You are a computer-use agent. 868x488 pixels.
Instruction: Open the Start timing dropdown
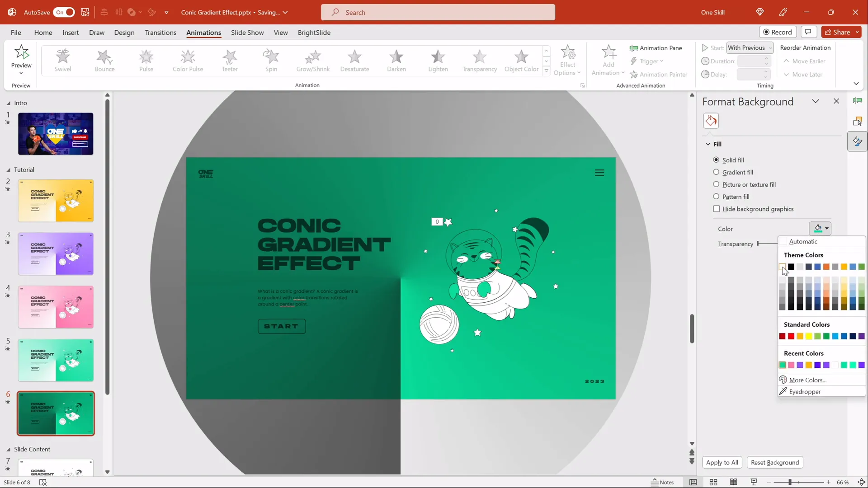tap(750, 48)
